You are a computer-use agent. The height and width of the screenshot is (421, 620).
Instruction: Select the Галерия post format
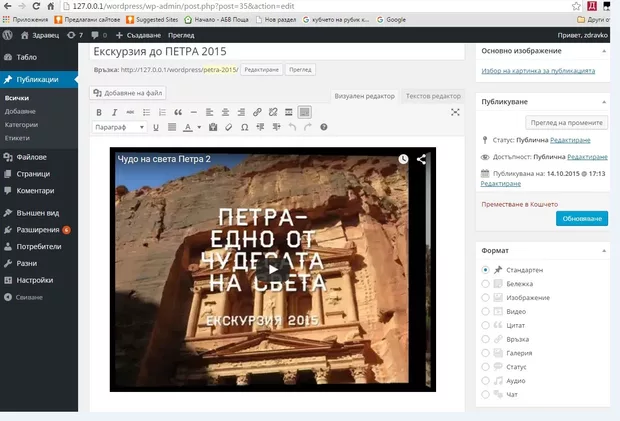(486, 353)
